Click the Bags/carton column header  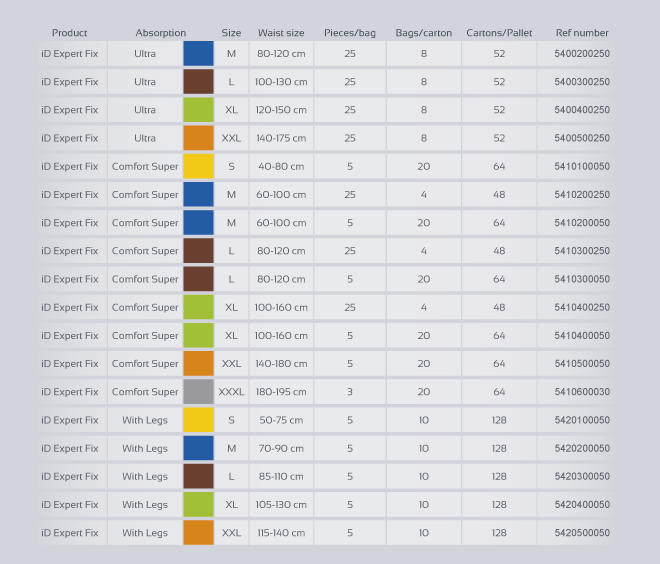(423, 33)
